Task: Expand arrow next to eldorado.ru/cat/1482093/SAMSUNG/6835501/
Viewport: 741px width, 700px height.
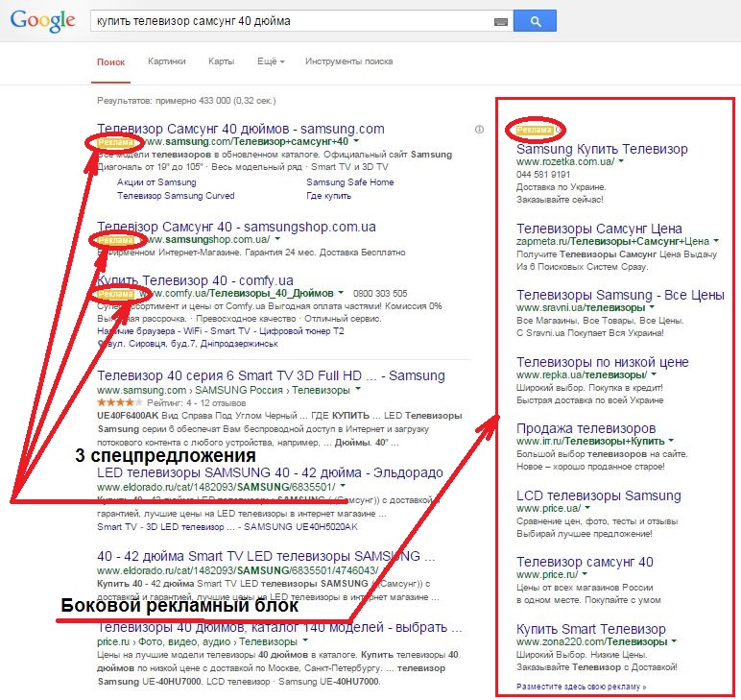Action: (x=343, y=487)
